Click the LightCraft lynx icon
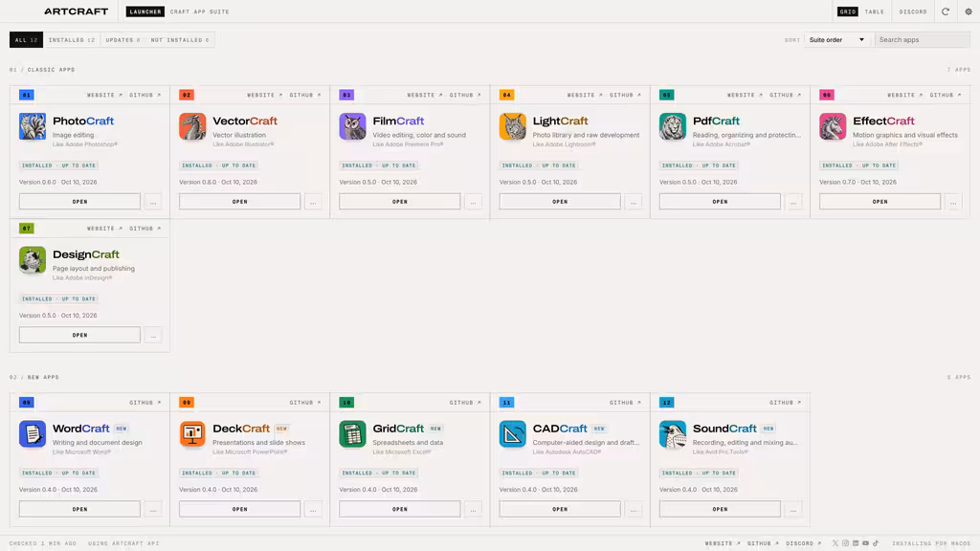The width and height of the screenshot is (980, 551). (x=513, y=126)
